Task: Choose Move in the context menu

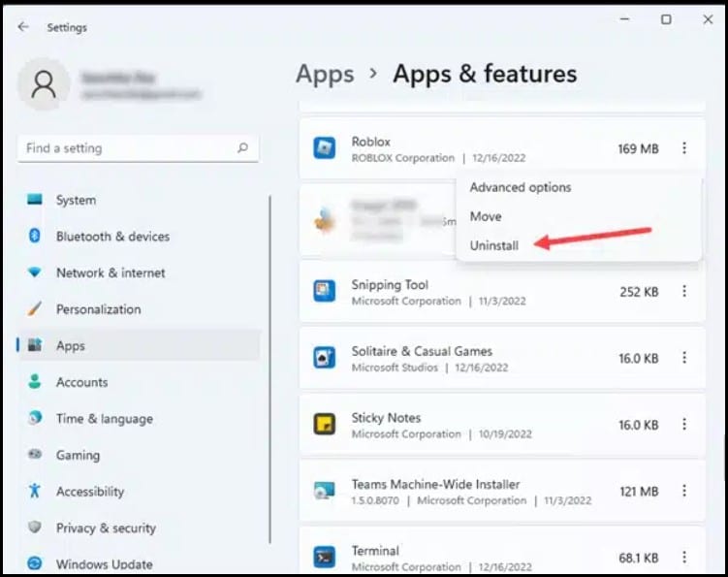Action: [x=486, y=216]
